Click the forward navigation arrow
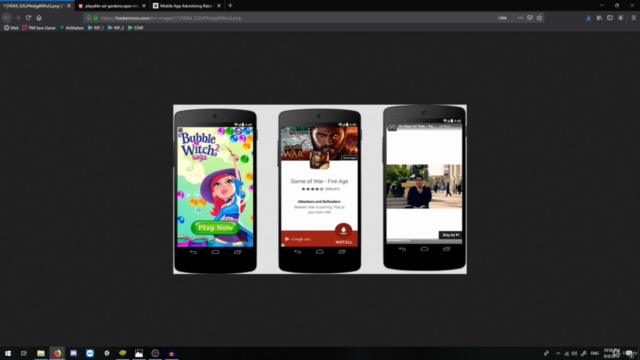Image resolution: width=640 pixels, height=360 pixels. pos(18,18)
